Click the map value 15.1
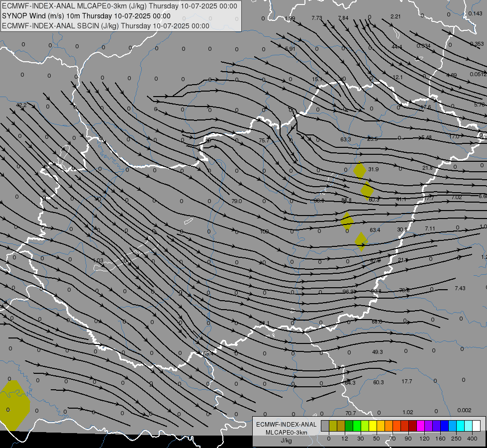The width and height of the screenshot is (487, 448). (317, 80)
